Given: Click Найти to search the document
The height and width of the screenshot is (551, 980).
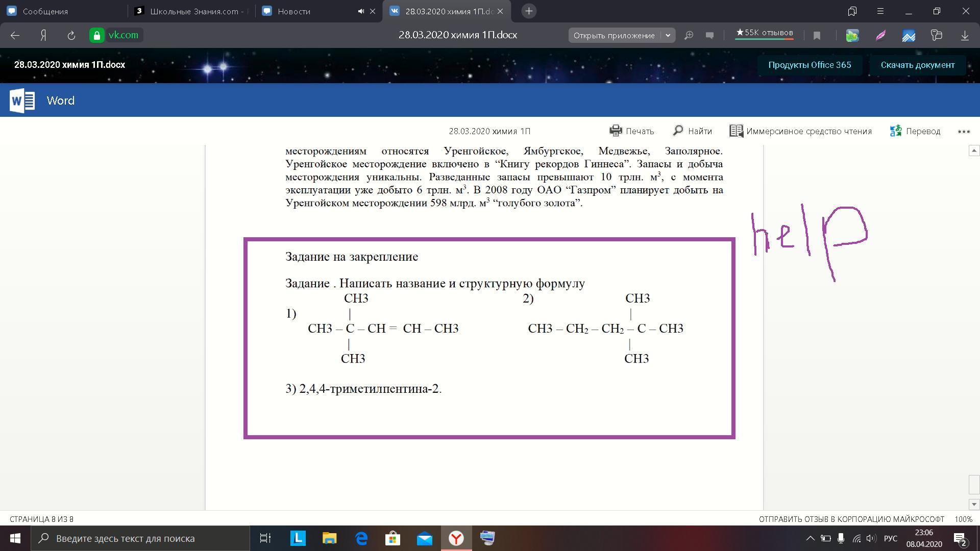Looking at the screenshot, I should click(692, 131).
